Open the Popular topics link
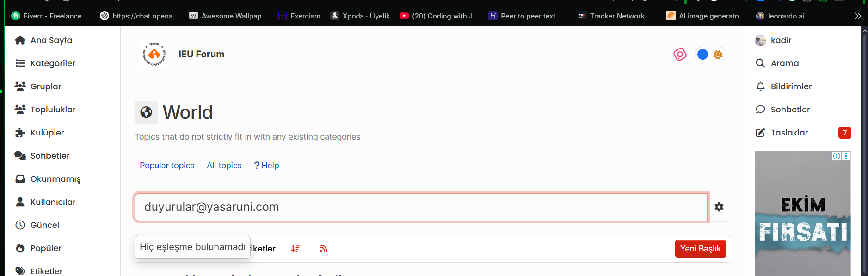Image resolution: width=868 pixels, height=276 pixels. point(167,166)
